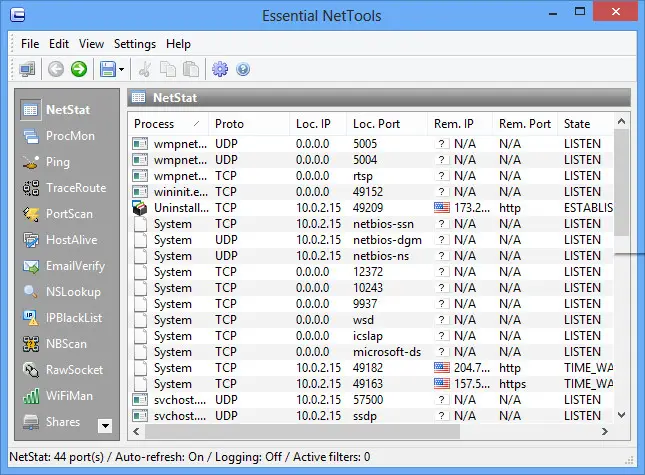Screen dimensions: 645x475
Task: Click the icslap port cell
Action: (368, 336)
